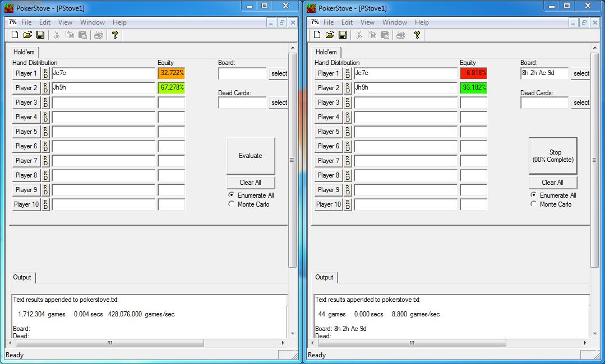The width and height of the screenshot is (605, 364).
Task: Choose Monte Carlo radio in right window
Action: [x=534, y=204]
